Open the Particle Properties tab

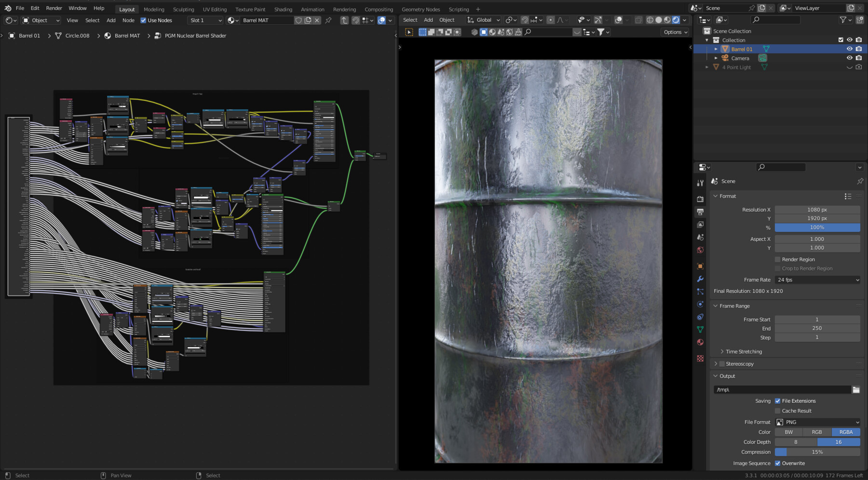pos(700,291)
